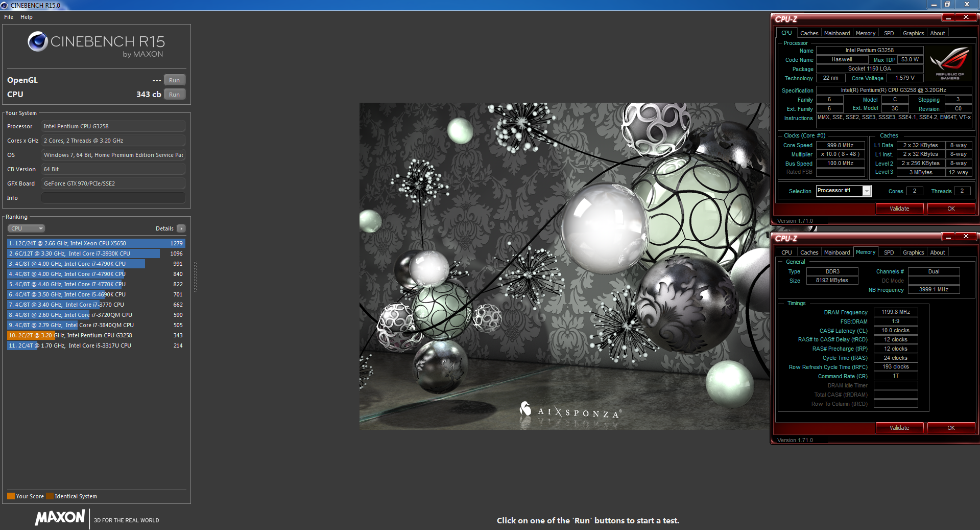Screen dimensions: 980x530
Task: Click the Cinebench R15 logo icon
Action: point(38,41)
